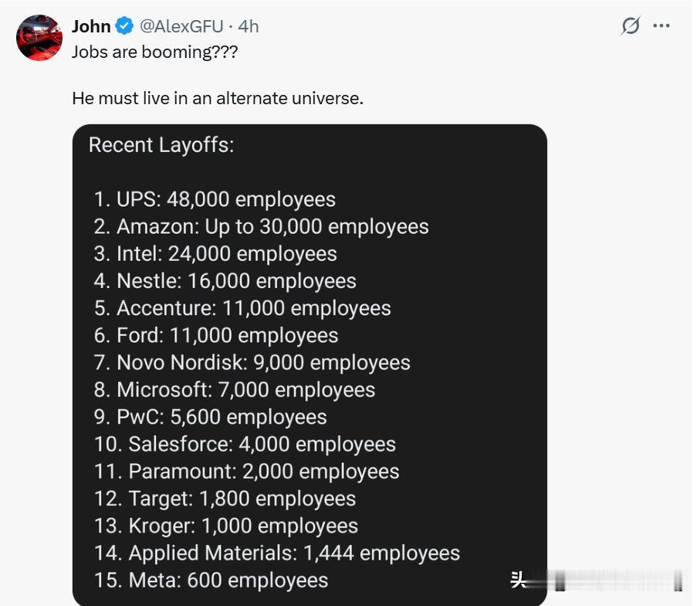The height and width of the screenshot is (606, 700).
Task: Click the "alternate universe" sentence
Action: click(217, 98)
